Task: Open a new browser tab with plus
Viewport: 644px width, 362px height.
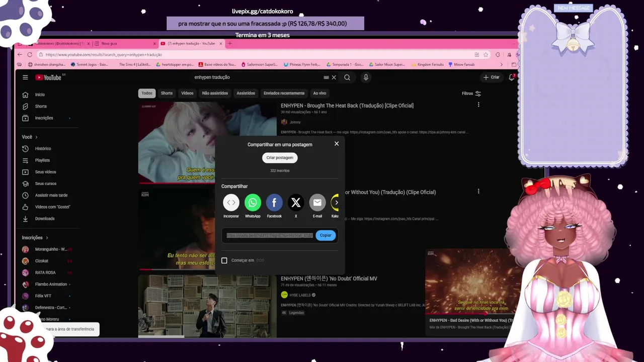Action: pyautogui.click(x=230, y=44)
